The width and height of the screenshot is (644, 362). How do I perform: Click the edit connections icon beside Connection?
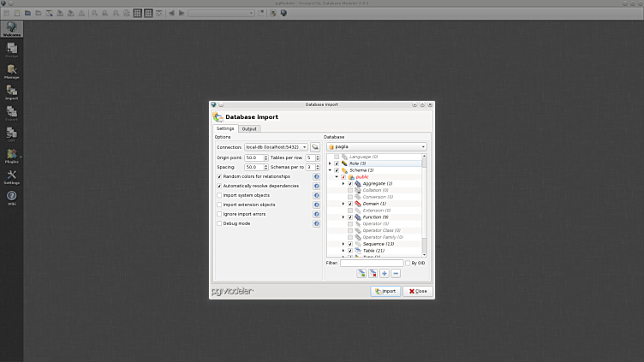pyautogui.click(x=315, y=147)
